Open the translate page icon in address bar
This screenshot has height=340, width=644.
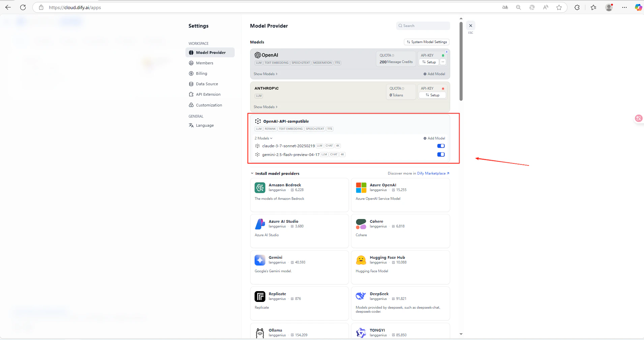pos(505,7)
